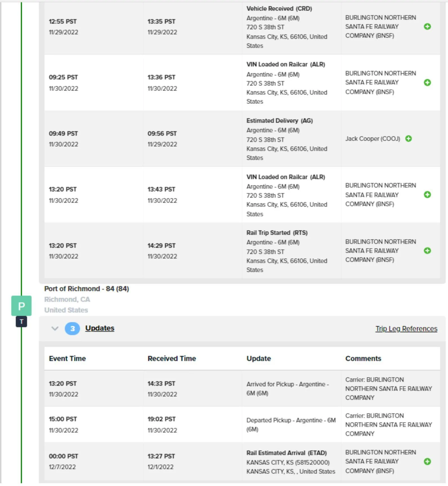Collapse the Updates section chevron
This screenshot has height=486, width=448.
pos(55,328)
